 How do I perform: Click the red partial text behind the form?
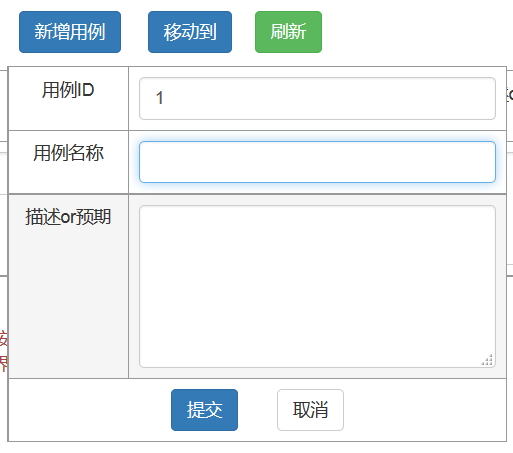click(x=4, y=351)
